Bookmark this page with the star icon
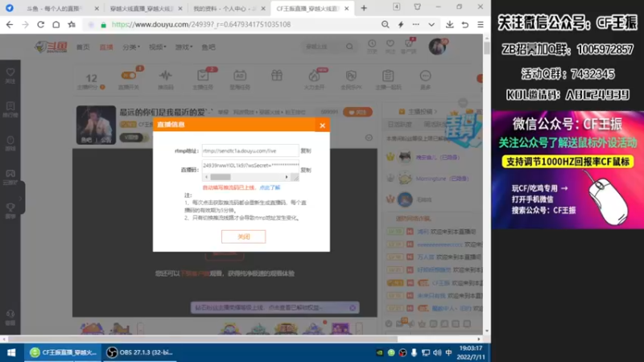Screen dimensions: 644x362 pyautogui.click(x=72, y=25)
